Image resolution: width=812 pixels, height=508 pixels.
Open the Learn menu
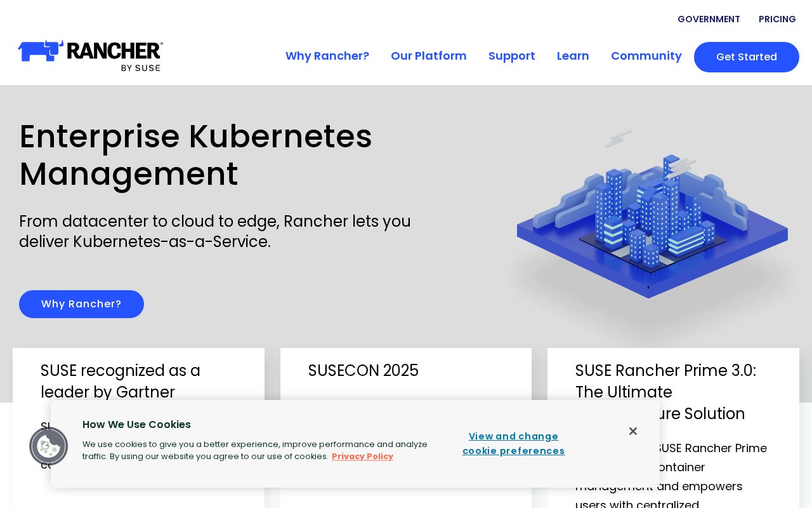[x=573, y=56]
